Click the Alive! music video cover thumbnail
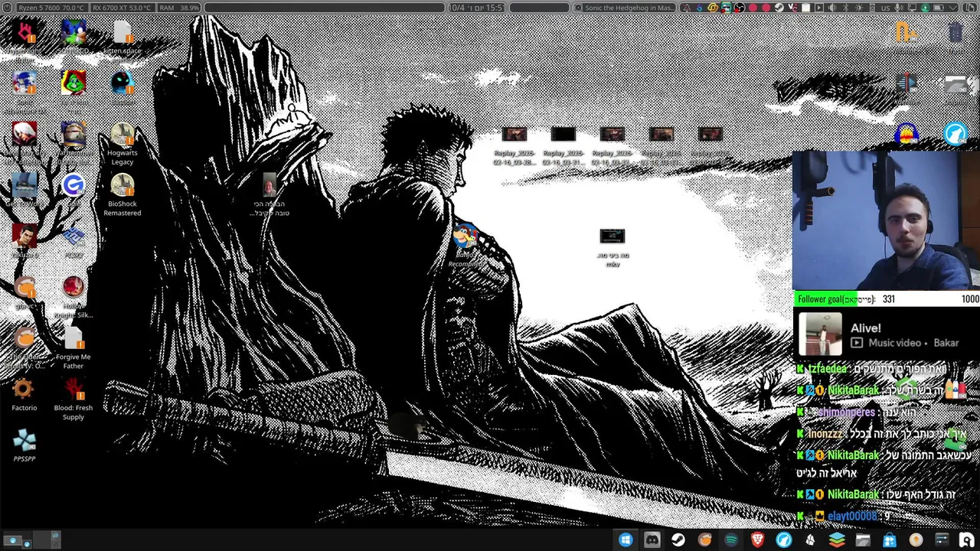This screenshot has width=980, height=551. [x=820, y=334]
